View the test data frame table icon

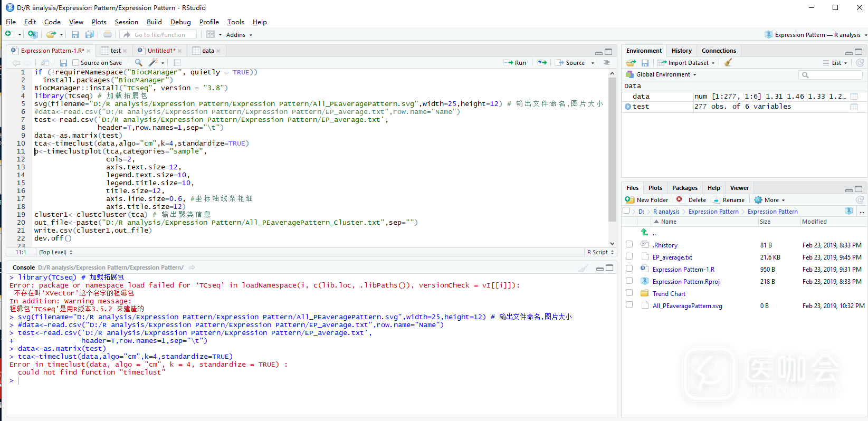pos(854,107)
